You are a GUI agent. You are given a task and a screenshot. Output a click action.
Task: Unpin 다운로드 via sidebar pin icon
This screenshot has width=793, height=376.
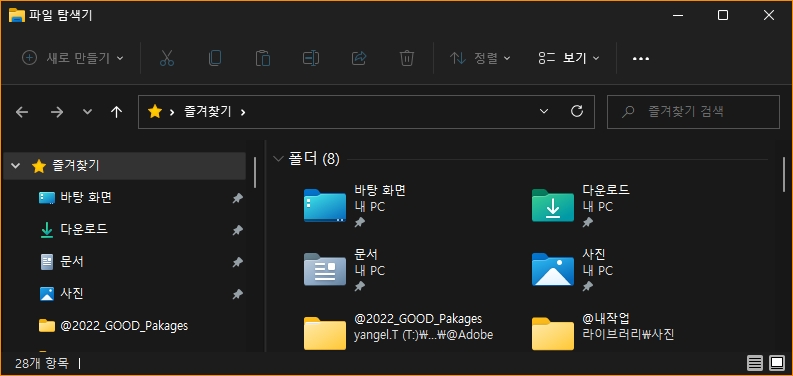coord(237,230)
